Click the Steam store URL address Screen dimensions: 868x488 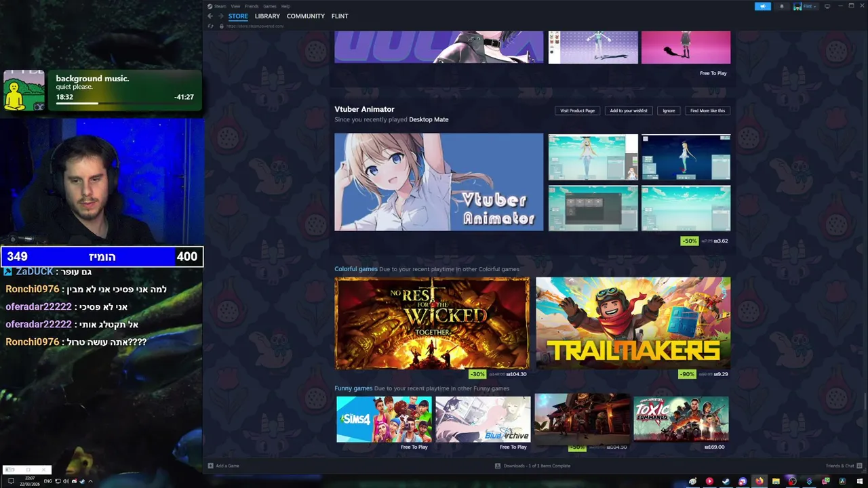pyautogui.click(x=255, y=26)
